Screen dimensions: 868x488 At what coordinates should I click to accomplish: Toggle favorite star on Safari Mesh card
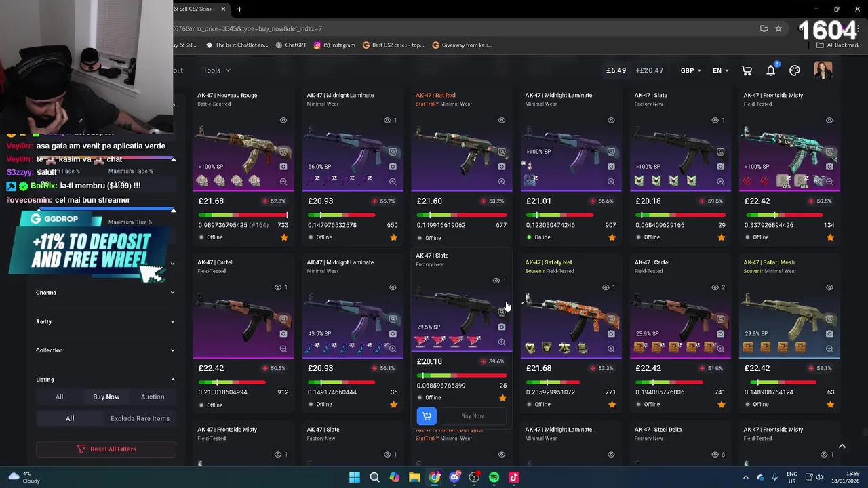[x=830, y=405]
